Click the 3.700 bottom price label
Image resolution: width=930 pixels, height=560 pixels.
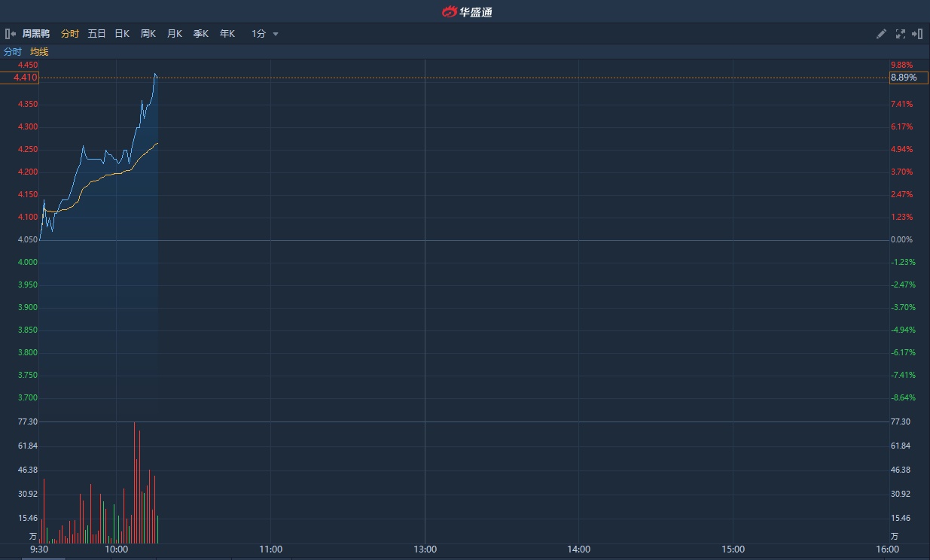tap(28, 397)
